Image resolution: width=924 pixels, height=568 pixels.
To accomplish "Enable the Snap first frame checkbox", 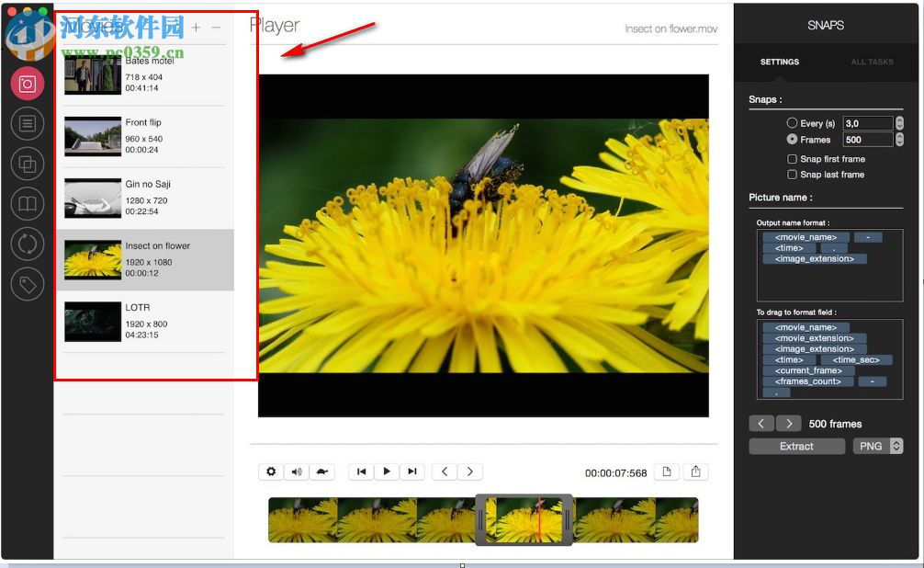I will [x=792, y=158].
